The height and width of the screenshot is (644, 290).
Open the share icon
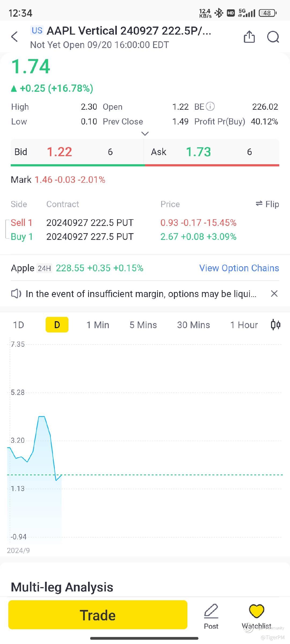pos(249,37)
